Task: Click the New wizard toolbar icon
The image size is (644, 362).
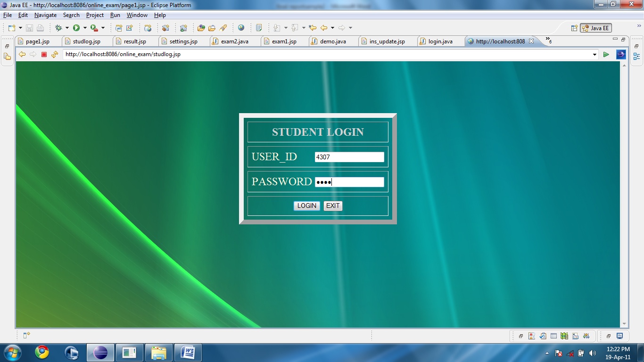Action: click(12, 28)
